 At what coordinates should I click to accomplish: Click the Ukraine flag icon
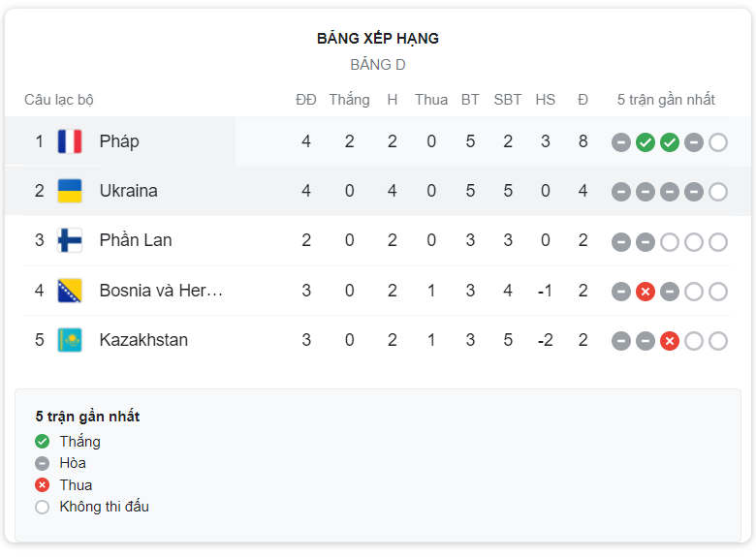[x=70, y=191]
